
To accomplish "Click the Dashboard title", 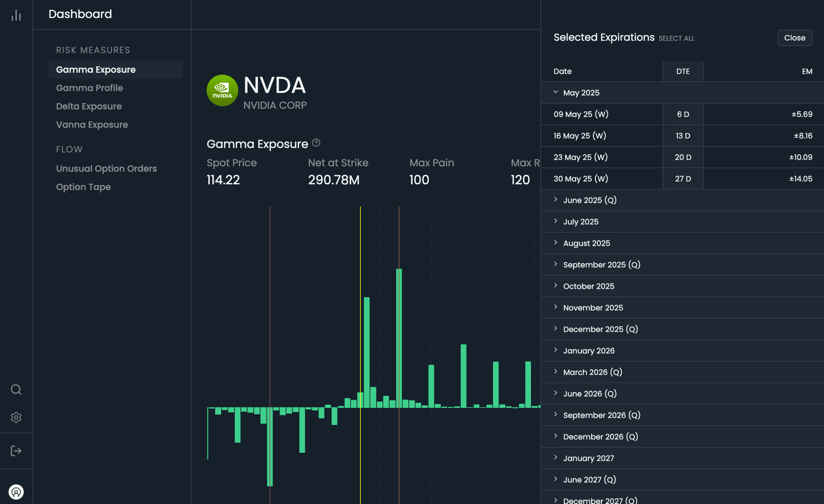I will (x=80, y=14).
